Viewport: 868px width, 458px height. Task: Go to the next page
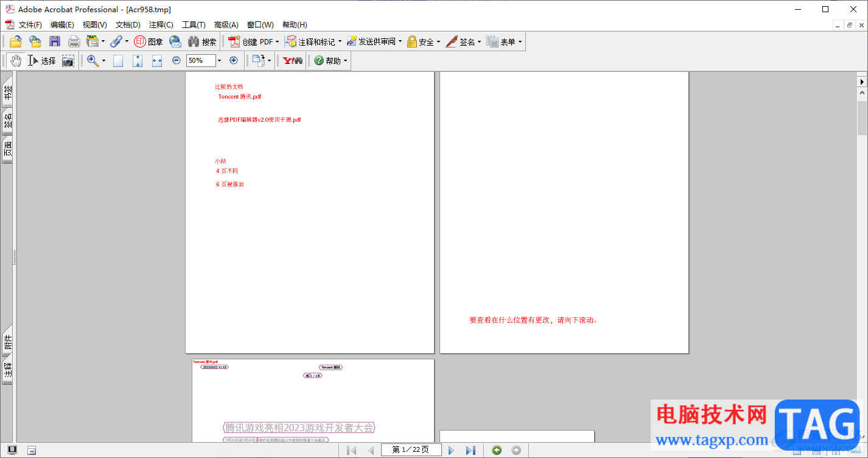click(451, 450)
